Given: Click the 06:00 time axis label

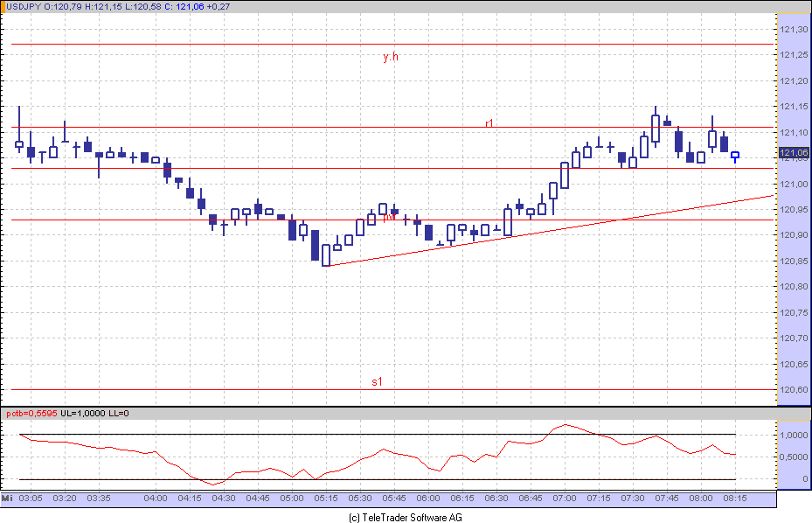Looking at the screenshot, I should pos(428,499).
